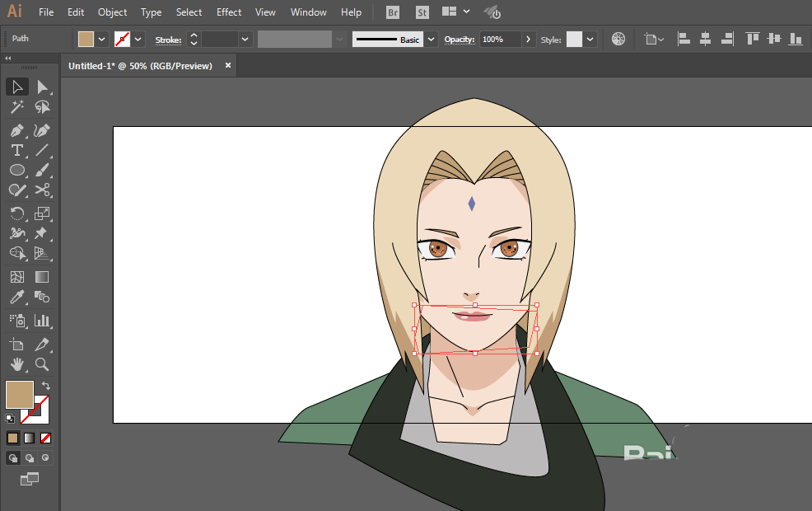The height and width of the screenshot is (511, 812).
Task: Select the Lasso tool
Action: click(42, 107)
